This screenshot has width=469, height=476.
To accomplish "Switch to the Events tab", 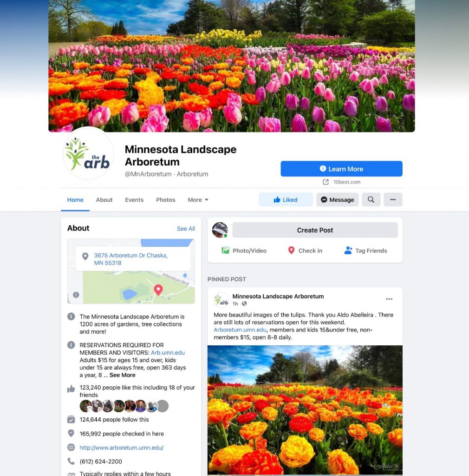I will pos(134,200).
